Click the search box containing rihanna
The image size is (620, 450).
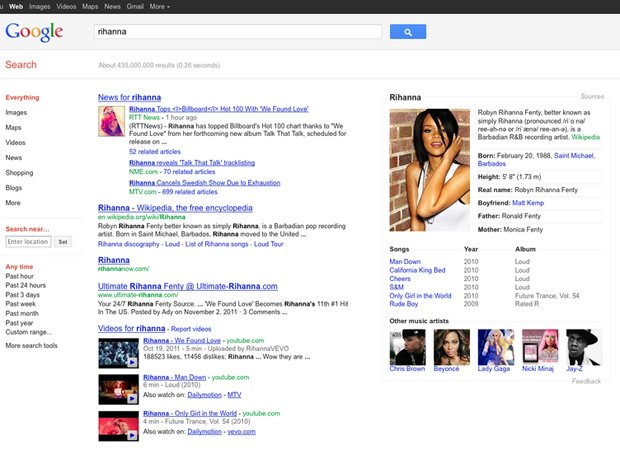(x=237, y=32)
